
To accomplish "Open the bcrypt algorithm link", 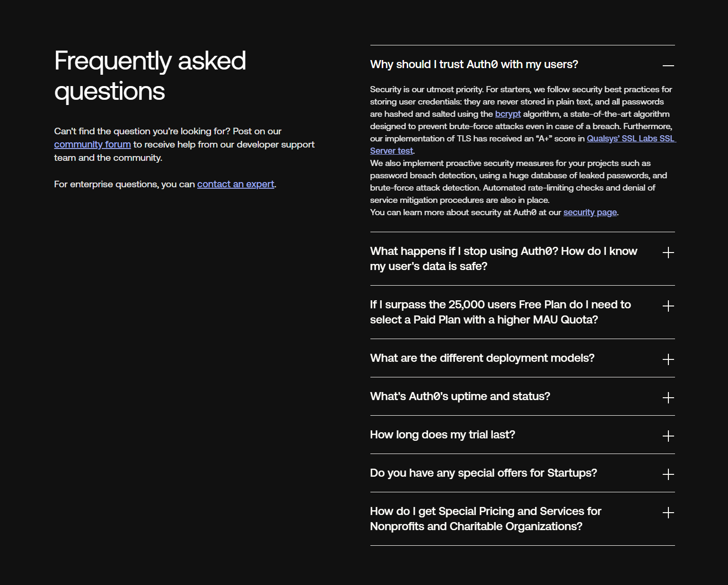I will click(508, 114).
